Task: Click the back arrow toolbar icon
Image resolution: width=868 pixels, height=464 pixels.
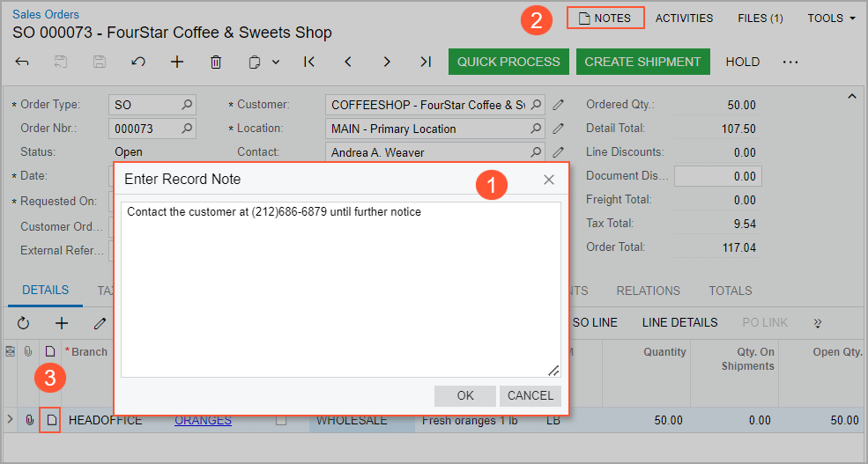Action: click(x=23, y=62)
